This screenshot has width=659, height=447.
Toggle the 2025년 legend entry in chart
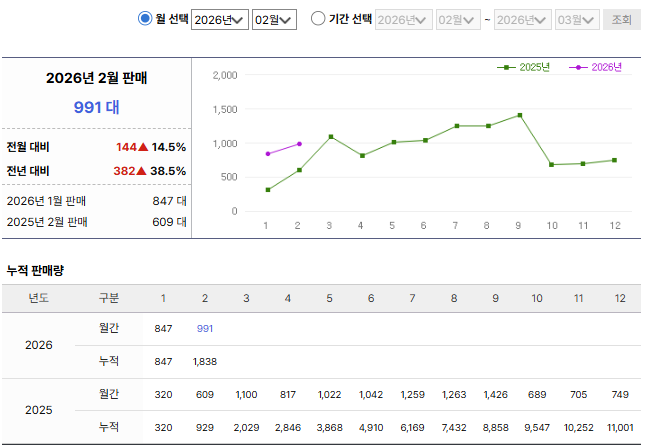pyautogui.click(x=523, y=67)
